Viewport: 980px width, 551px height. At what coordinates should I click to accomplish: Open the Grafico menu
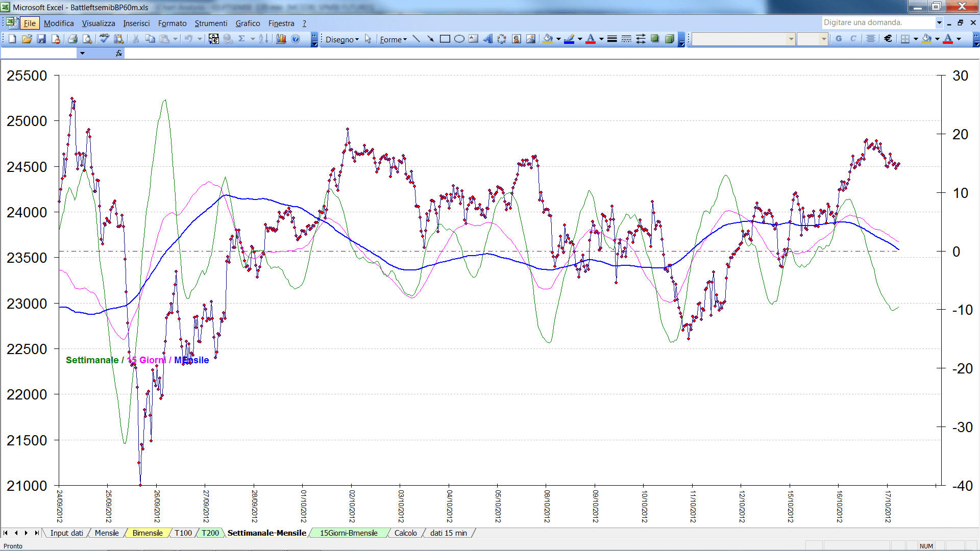(248, 23)
